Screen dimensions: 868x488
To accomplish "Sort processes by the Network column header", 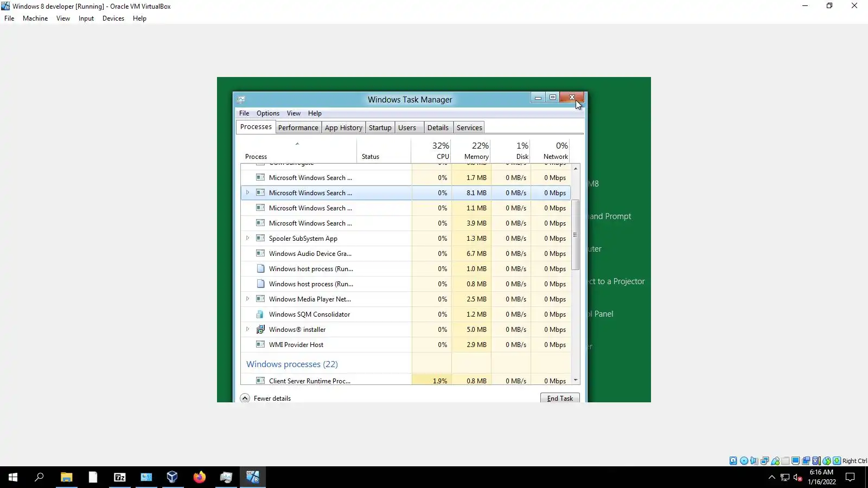I will [550, 151].
